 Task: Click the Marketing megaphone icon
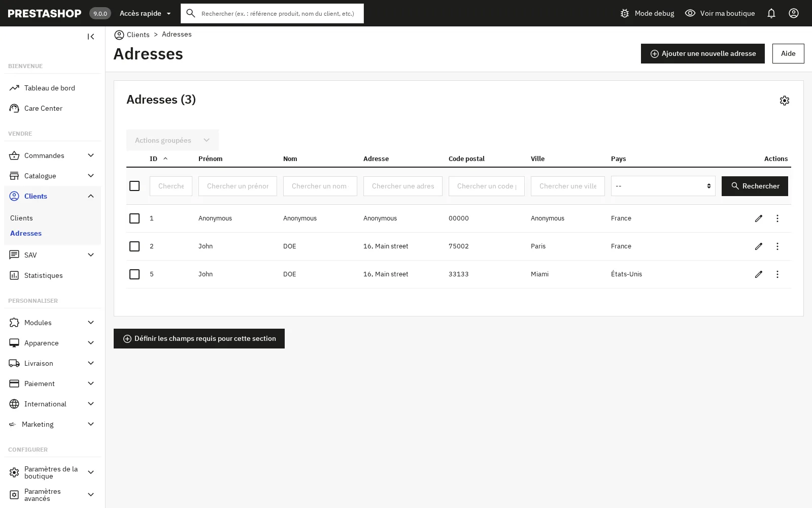(x=13, y=424)
